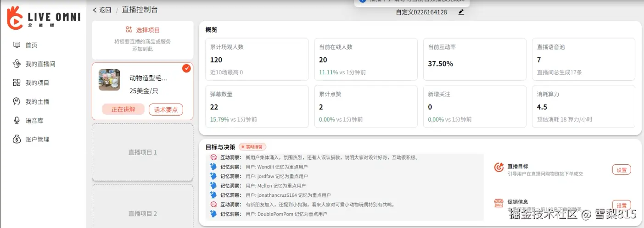Click the 选择项目 grid-plus icon
The image size is (644, 228).
coord(129,30)
